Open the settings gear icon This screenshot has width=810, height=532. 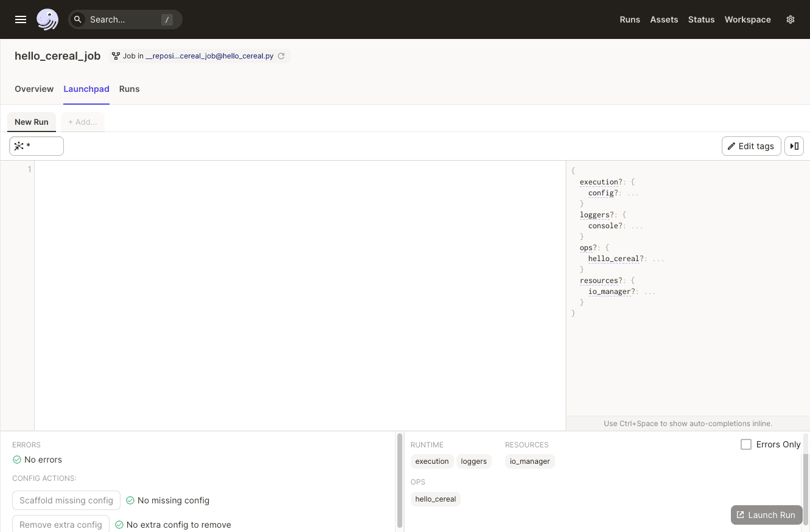point(791,19)
